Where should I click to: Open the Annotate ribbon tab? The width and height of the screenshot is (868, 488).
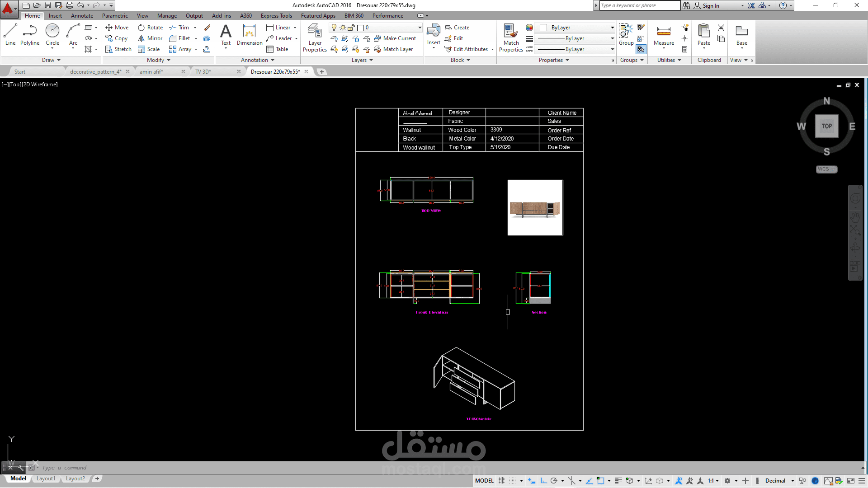click(82, 16)
